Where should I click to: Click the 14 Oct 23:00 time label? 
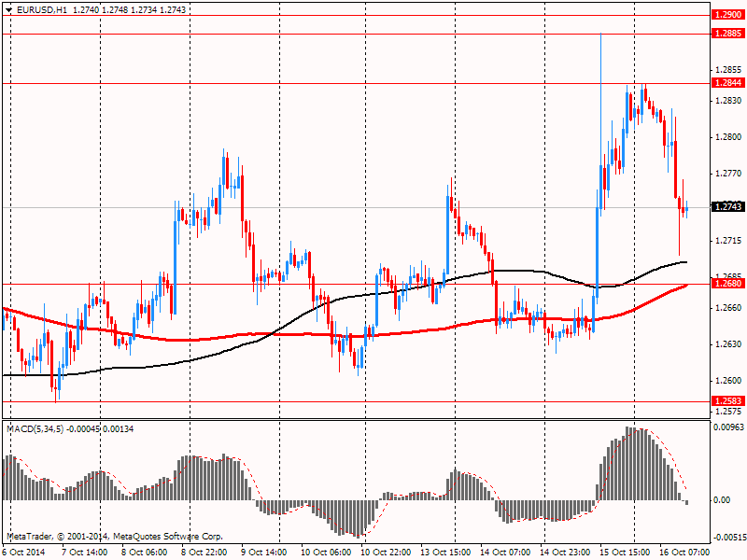[x=565, y=553]
